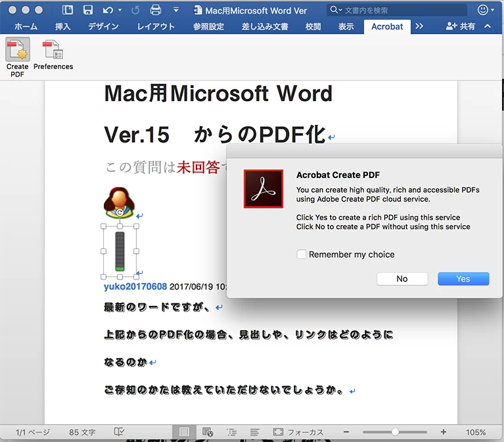Open the 校閲 tab
This screenshot has width=504, height=442.
(x=313, y=26)
